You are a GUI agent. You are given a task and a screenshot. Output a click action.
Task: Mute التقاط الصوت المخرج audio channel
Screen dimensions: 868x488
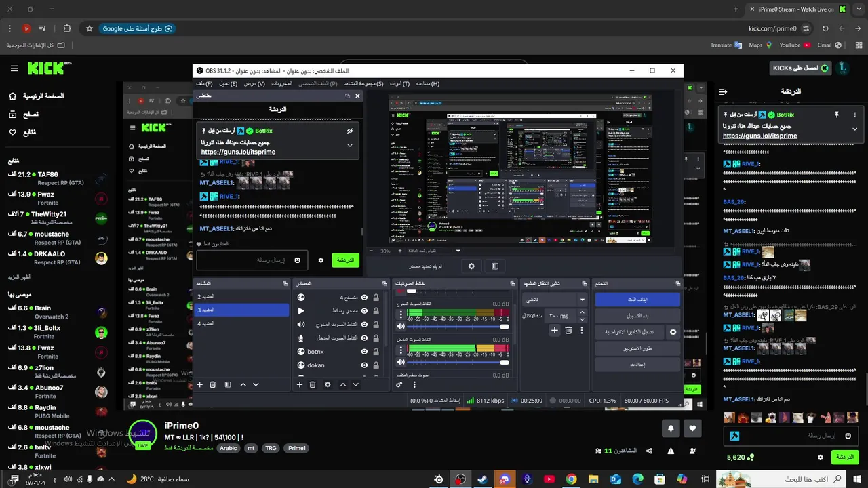[401, 326]
